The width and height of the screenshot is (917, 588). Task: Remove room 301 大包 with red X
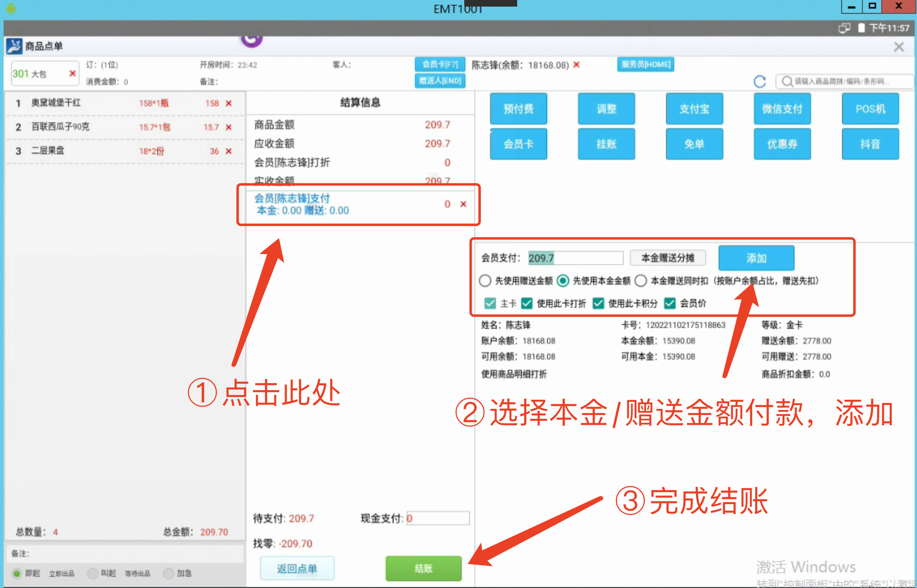point(72,73)
